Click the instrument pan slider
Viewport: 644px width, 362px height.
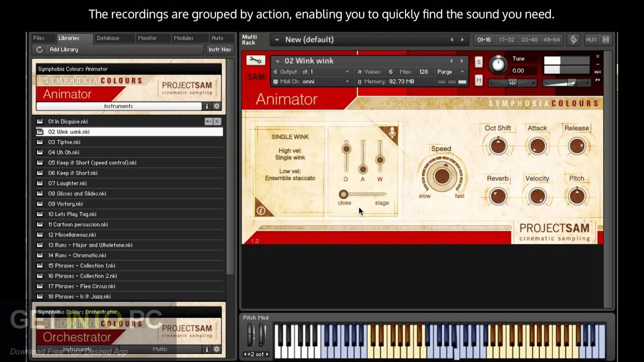pyautogui.click(x=512, y=83)
